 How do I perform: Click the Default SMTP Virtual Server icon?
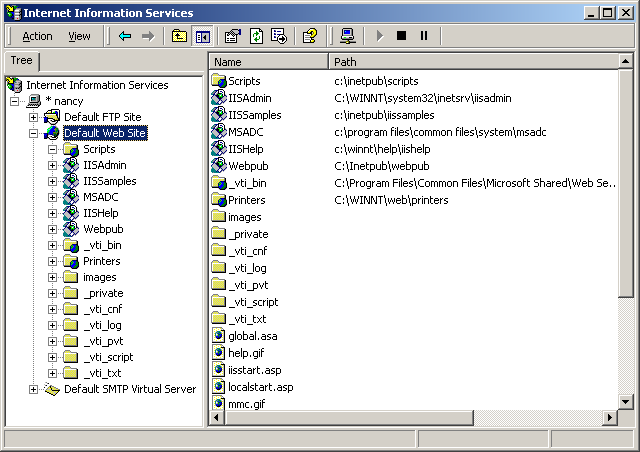[52, 389]
